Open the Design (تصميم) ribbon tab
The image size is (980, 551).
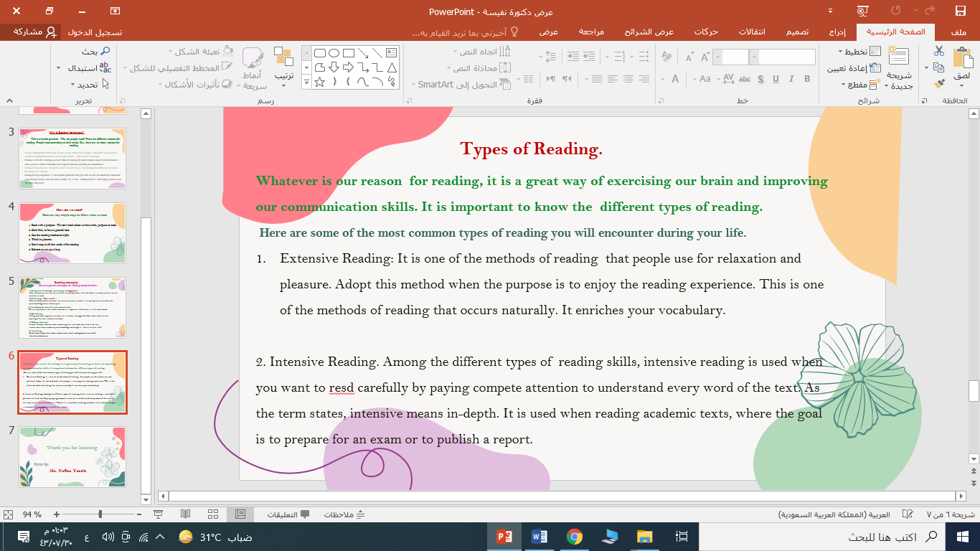click(x=796, y=32)
